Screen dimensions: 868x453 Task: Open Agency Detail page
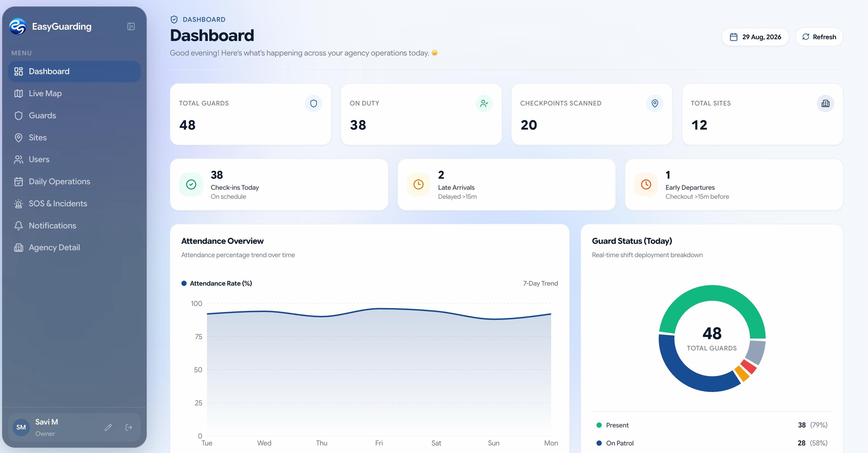click(74, 248)
